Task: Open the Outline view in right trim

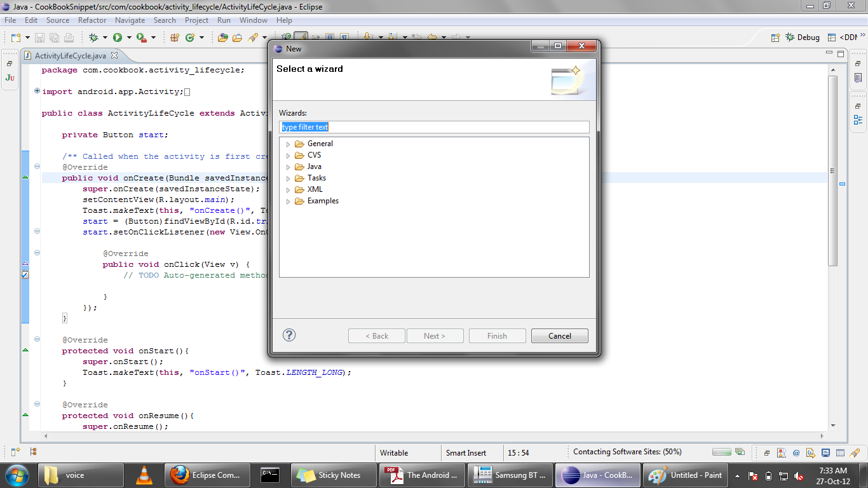Action: pyautogui.click(x=858, y=120)
